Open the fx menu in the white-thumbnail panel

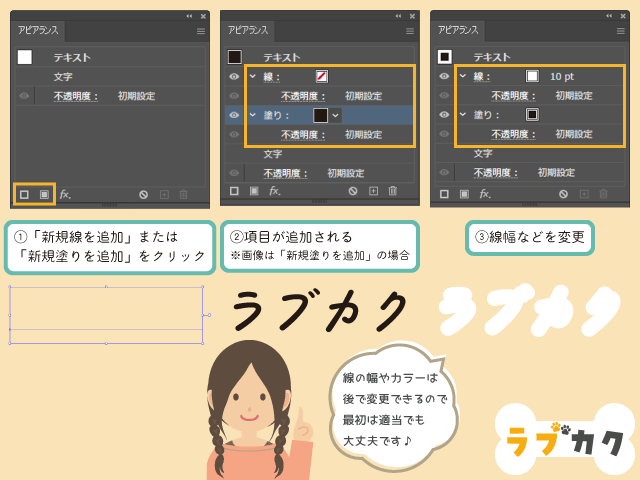(65, 195)
